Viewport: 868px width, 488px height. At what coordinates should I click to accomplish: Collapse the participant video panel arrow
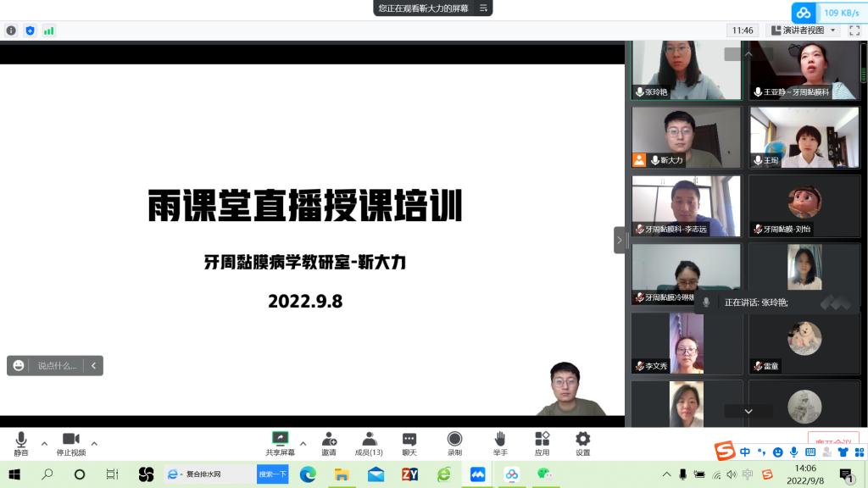click(619, 240)
